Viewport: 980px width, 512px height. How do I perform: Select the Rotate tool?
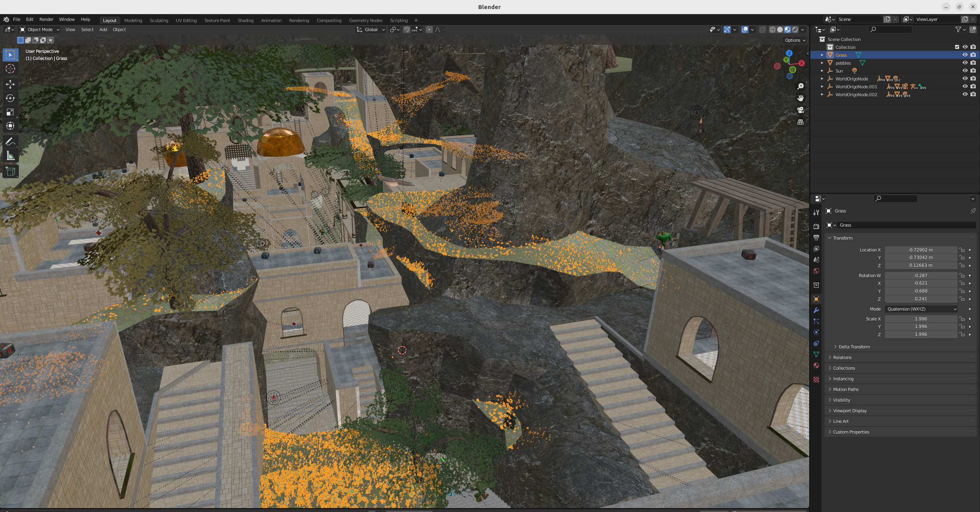coord(10,98)
